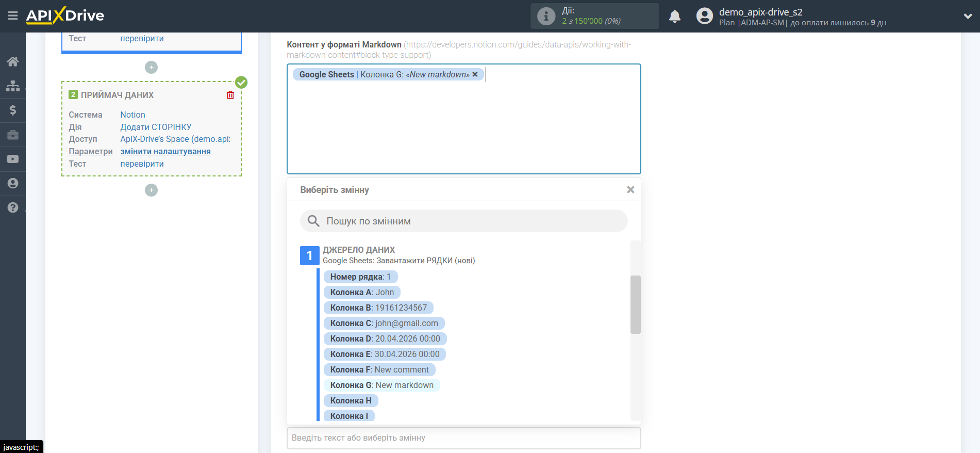Viewport: 980px width, 453px height.
Task: Add a step above the data receiver block
Action: 151,68
